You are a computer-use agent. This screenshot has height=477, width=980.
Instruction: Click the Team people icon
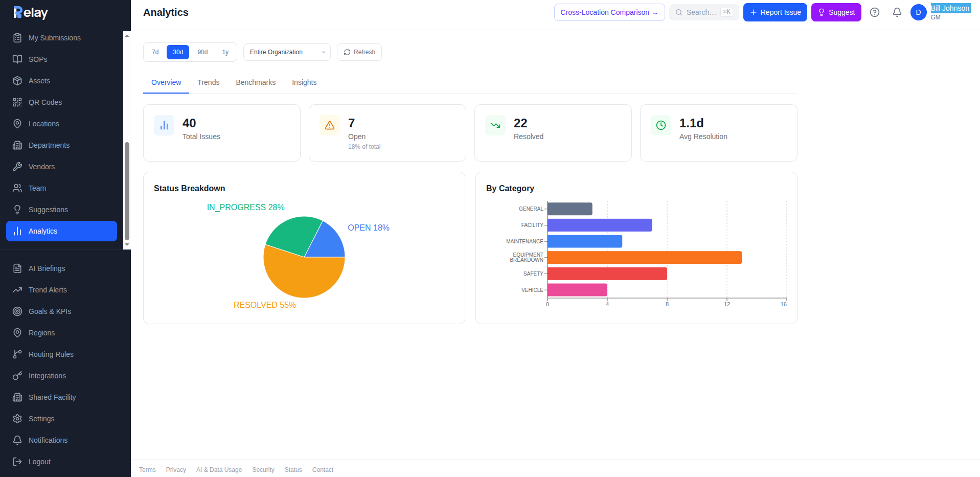[x=17, y=188]
